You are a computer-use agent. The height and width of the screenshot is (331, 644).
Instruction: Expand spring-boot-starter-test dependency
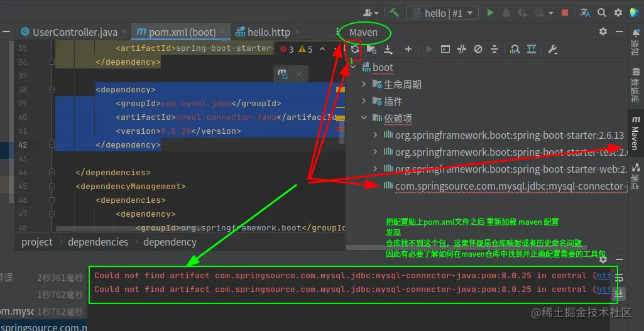(375, 152)
